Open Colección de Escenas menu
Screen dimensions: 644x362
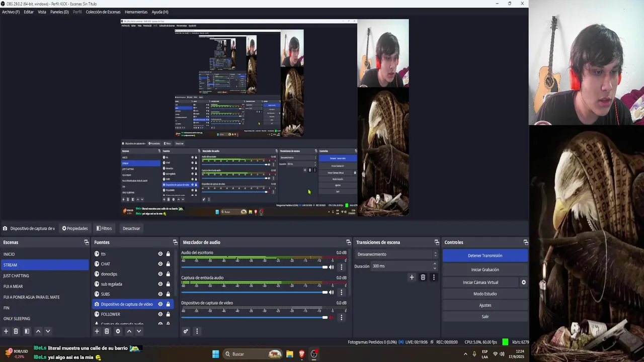point(103,12)
